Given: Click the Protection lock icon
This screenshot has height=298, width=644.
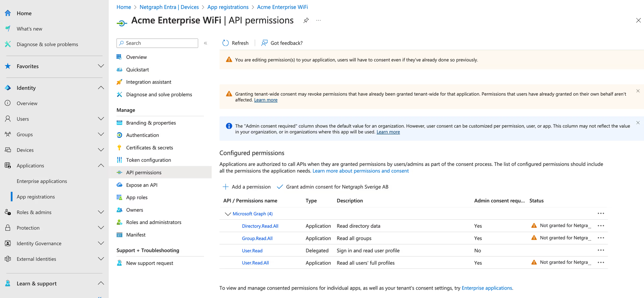Looking at the screenshot, I should tap(8, 228).
